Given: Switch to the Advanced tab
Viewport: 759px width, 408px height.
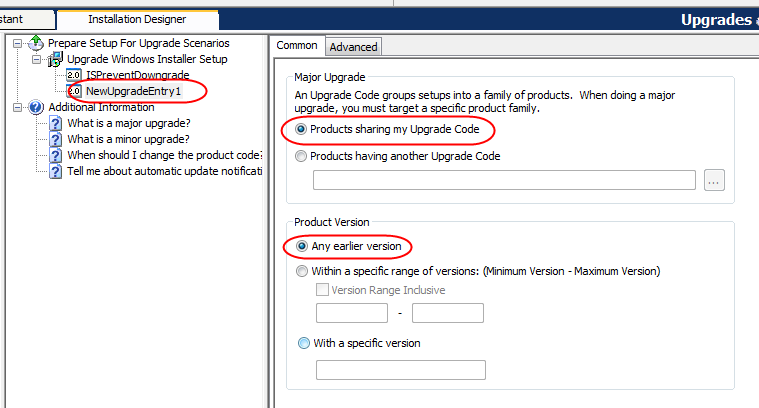Looking at the screenshot, I should coord(353,46).
